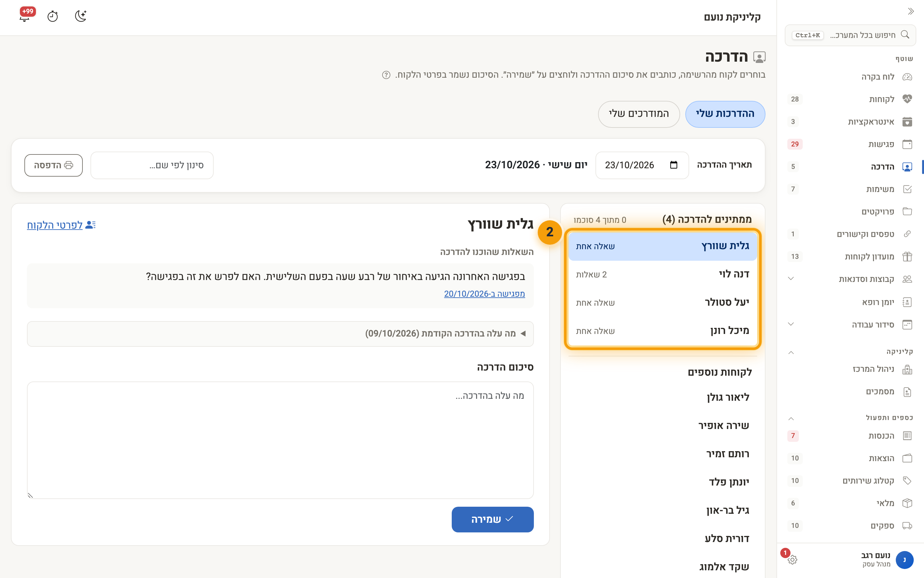Expand מה עלה בהדרכה הקודמת disclosure

(280, 334)
